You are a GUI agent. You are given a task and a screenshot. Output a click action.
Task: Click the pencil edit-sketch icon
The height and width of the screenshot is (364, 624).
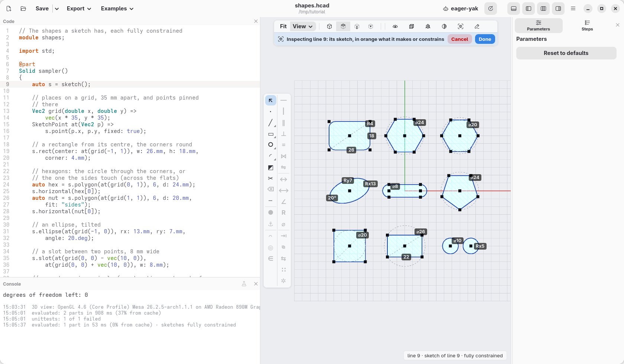click(477, 26)
